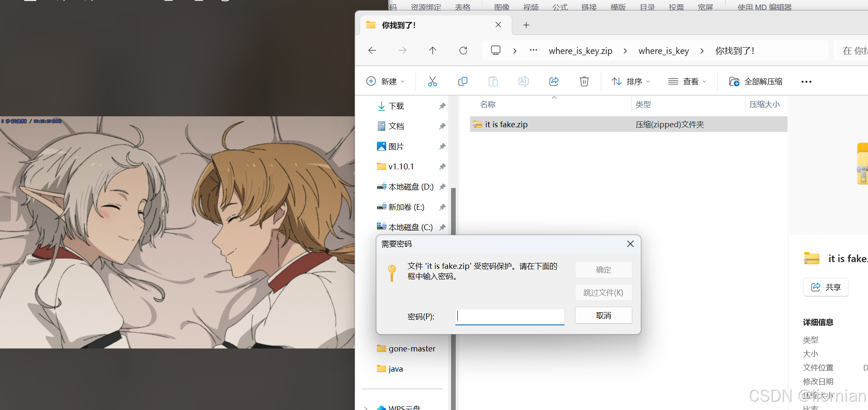The height and width of the screenshot is (410, 868).
Task: Click the This PC monitor icon in address bar
Action: (x=496, y=51)
